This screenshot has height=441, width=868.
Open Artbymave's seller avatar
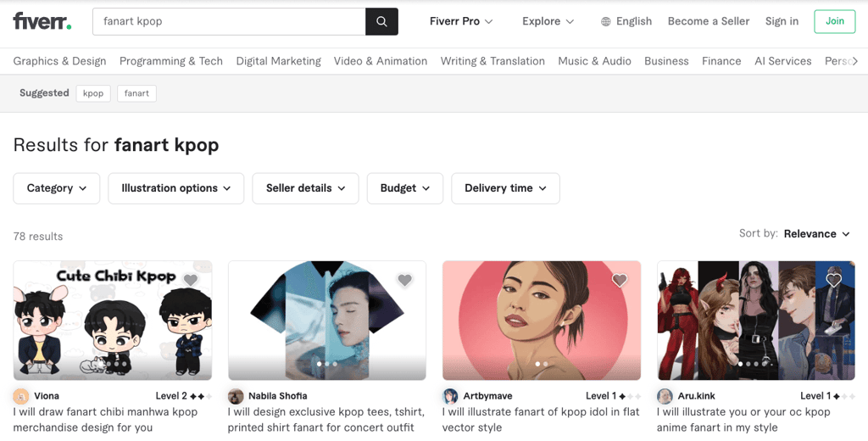point(450,396)
